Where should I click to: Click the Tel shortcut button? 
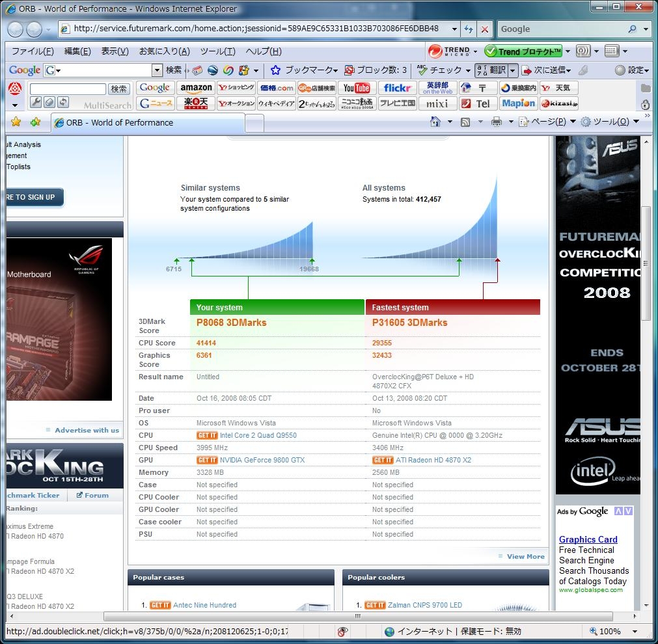point(478,103)
